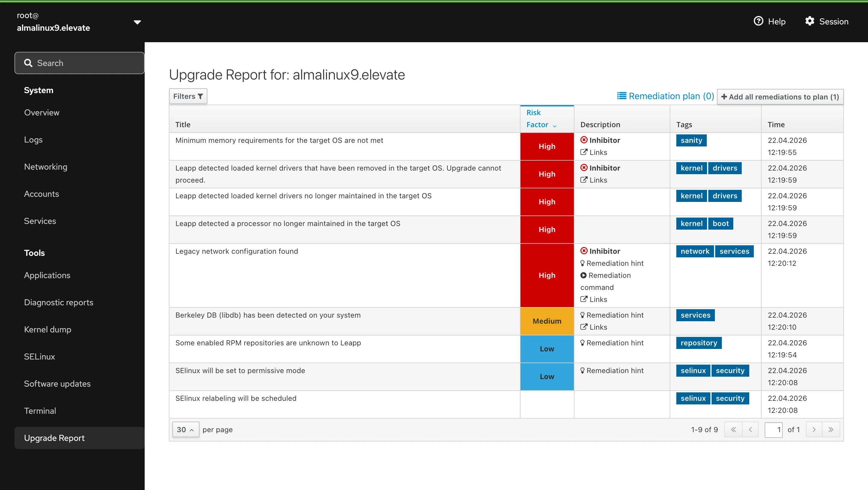Navigate to Accounts
868x490 pixels.
point(42,194)
